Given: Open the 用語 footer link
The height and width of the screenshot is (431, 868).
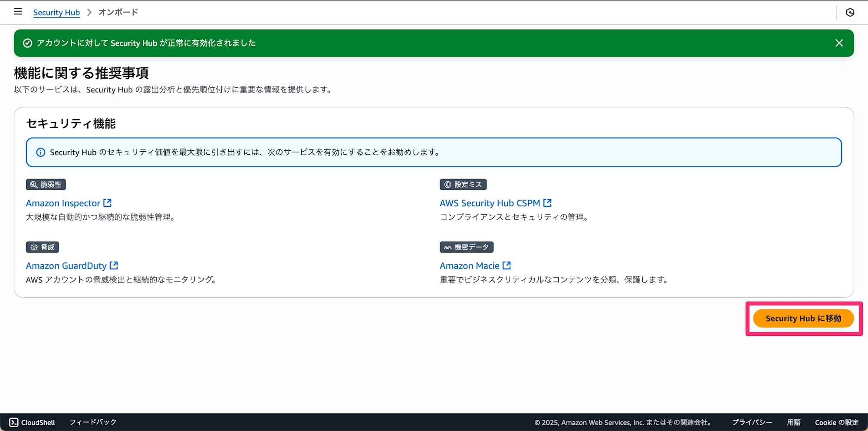Looking at the screenshot, I should click(794, 422).
